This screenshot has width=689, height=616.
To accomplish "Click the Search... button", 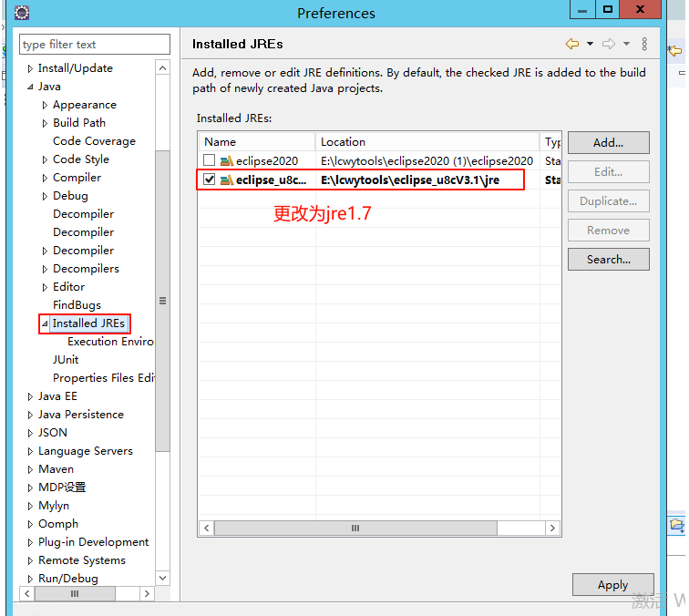I will [x=608, y=259].
